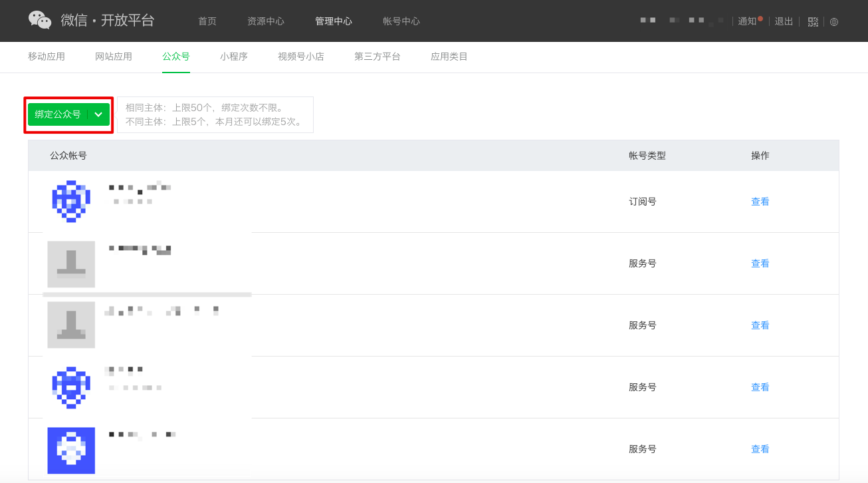This screenshot has width=868, height=483.
Task: Click the globe language icon
Action: [834, 22]
